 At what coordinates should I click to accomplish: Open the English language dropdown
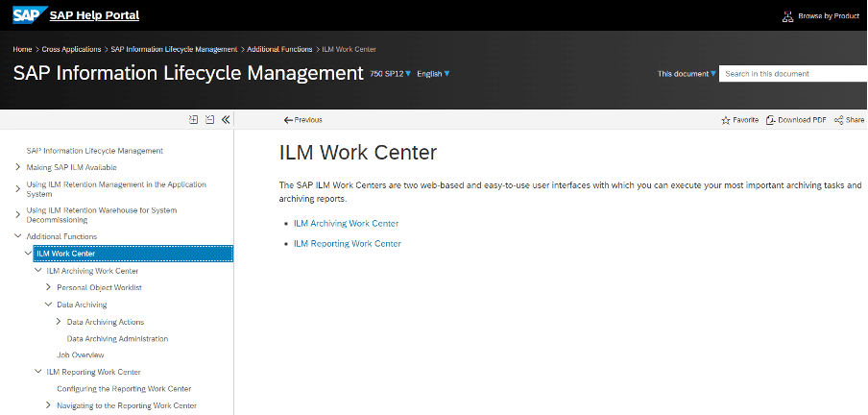[433, 74]
